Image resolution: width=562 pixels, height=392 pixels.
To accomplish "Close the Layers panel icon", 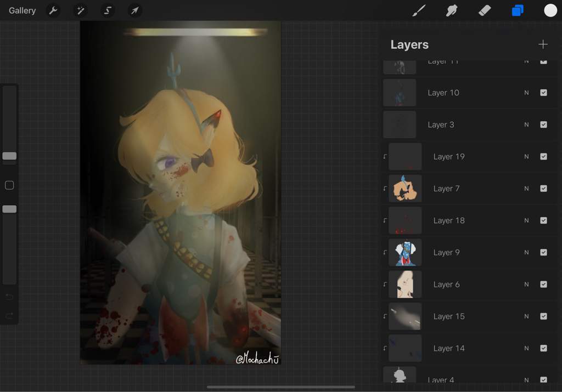I will (x=518, y=11).
